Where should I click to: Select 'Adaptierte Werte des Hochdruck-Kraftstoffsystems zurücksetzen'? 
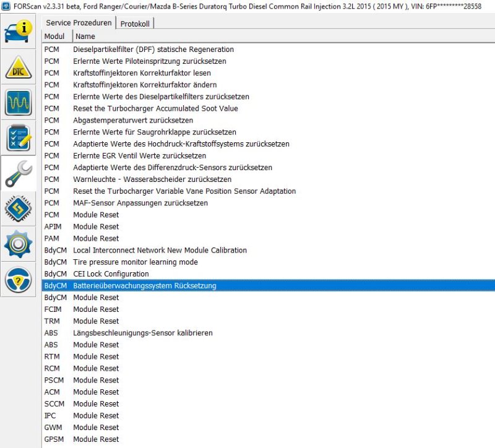point(269,144)
